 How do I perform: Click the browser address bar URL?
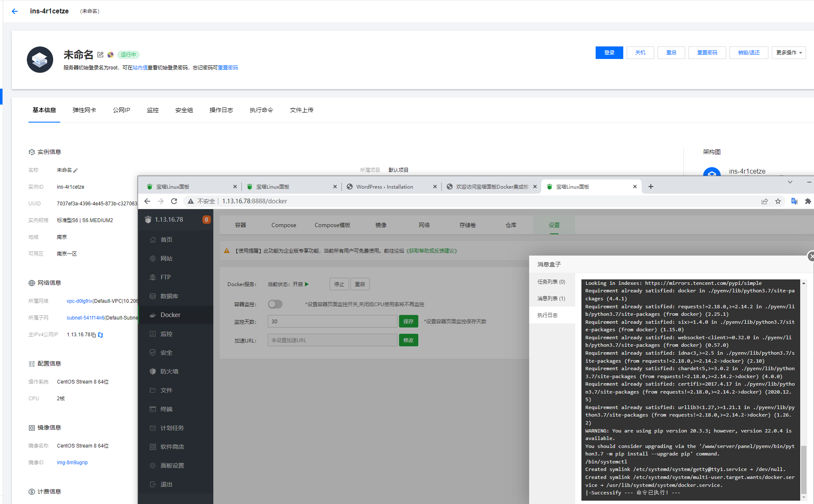[255, 201]
